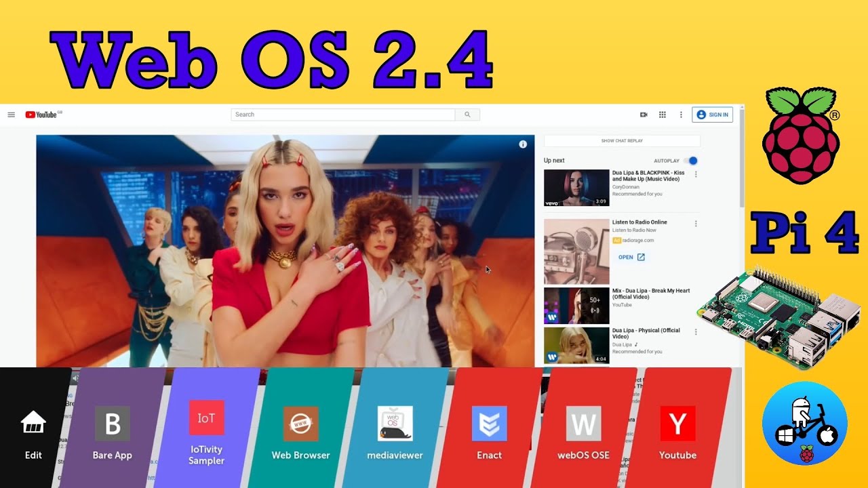
Task: Click the SIGN IN button
Action: (712, 115)
